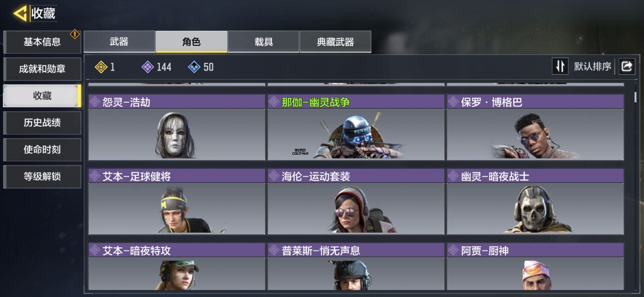Click the sort order arrows icon

[560, 66]
